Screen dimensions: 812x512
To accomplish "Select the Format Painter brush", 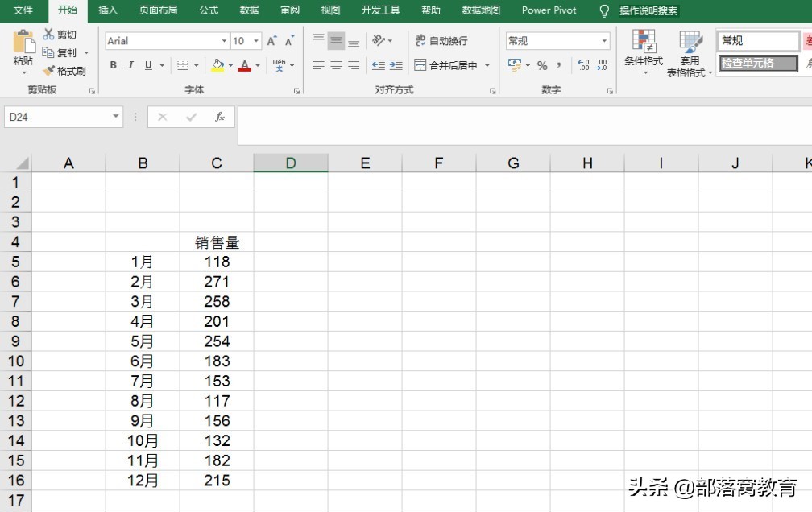I will tap(48, 70).
